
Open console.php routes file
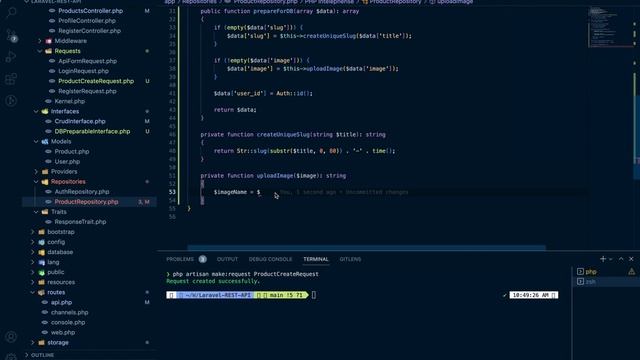[68, 322]
